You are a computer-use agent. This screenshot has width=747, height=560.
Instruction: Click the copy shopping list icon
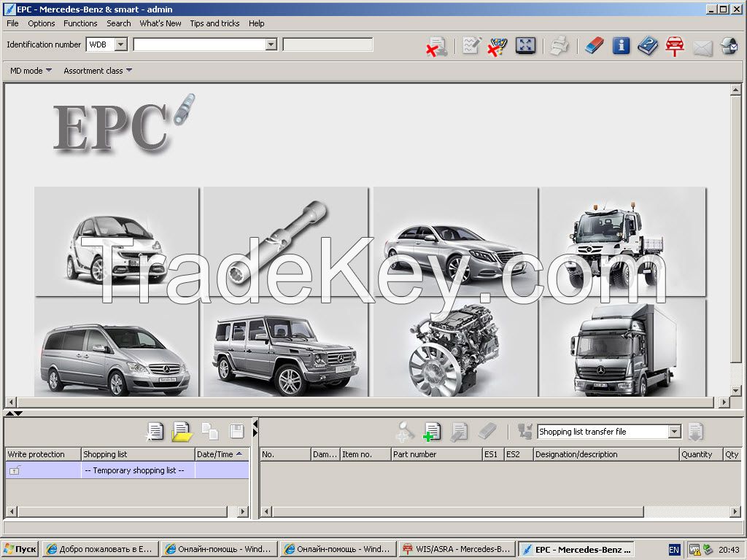click(209, 432)
